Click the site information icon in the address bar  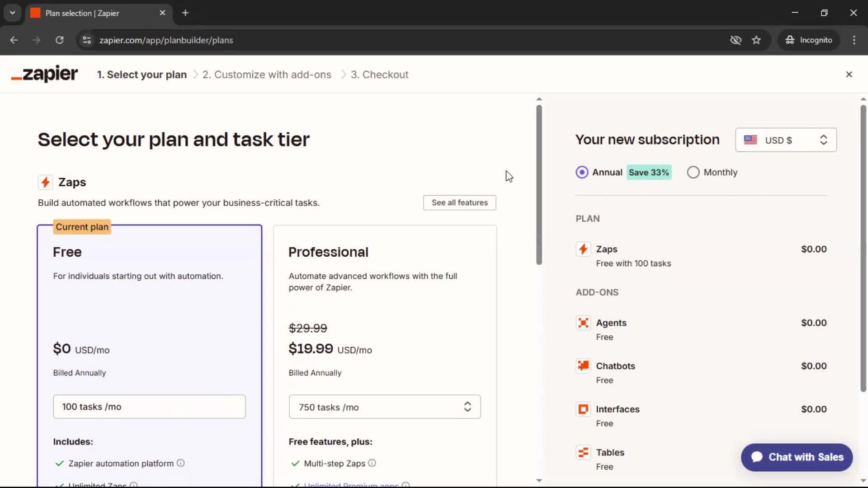click(x=87, y=40)
